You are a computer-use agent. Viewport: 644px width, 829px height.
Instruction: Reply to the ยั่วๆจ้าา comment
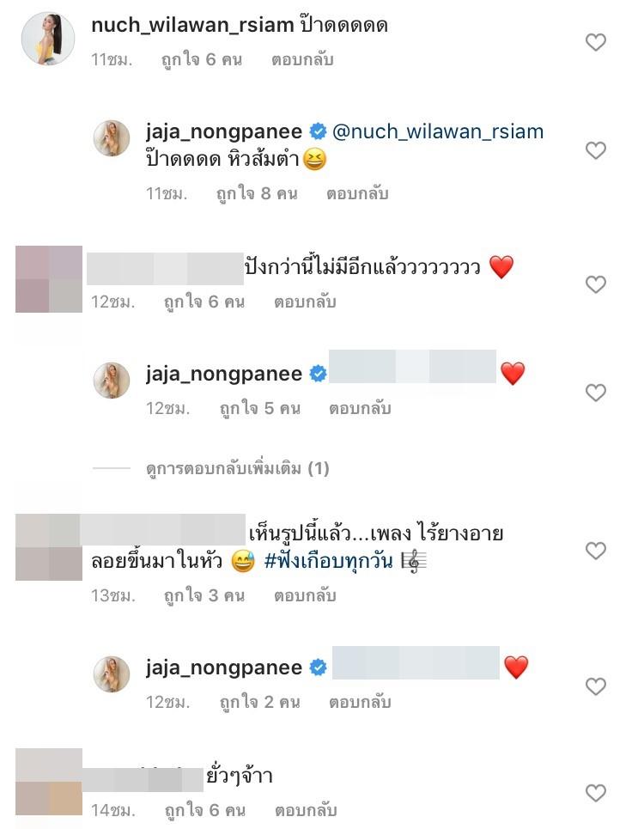306,810
